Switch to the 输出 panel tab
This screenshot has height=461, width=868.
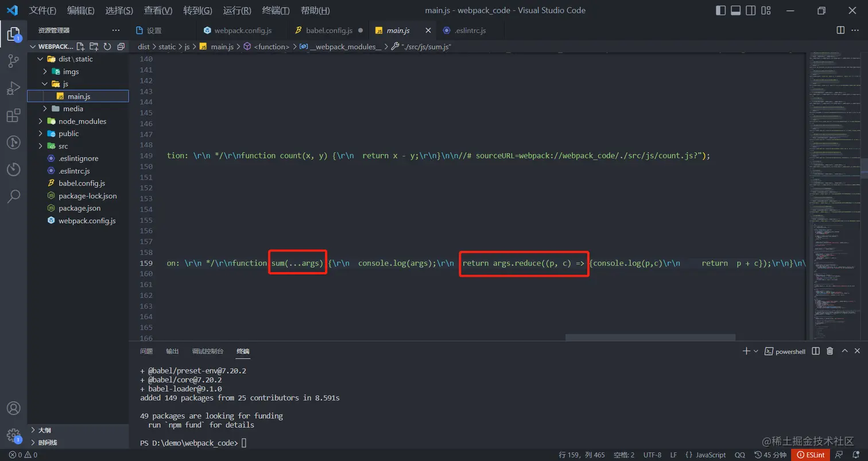(172, 351)
